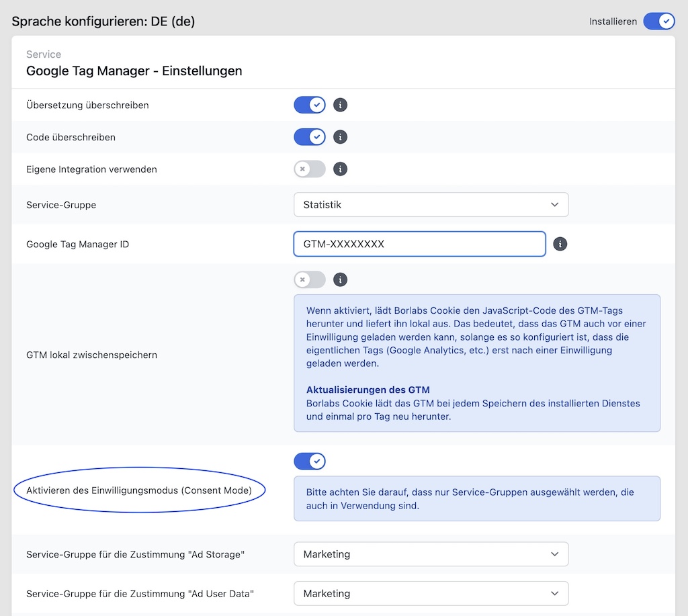Image resolution: width=688 pixels, height=616 pixels.
Task: Focus the Google Tag Manager ID field
Action: (x=419, y=244)
